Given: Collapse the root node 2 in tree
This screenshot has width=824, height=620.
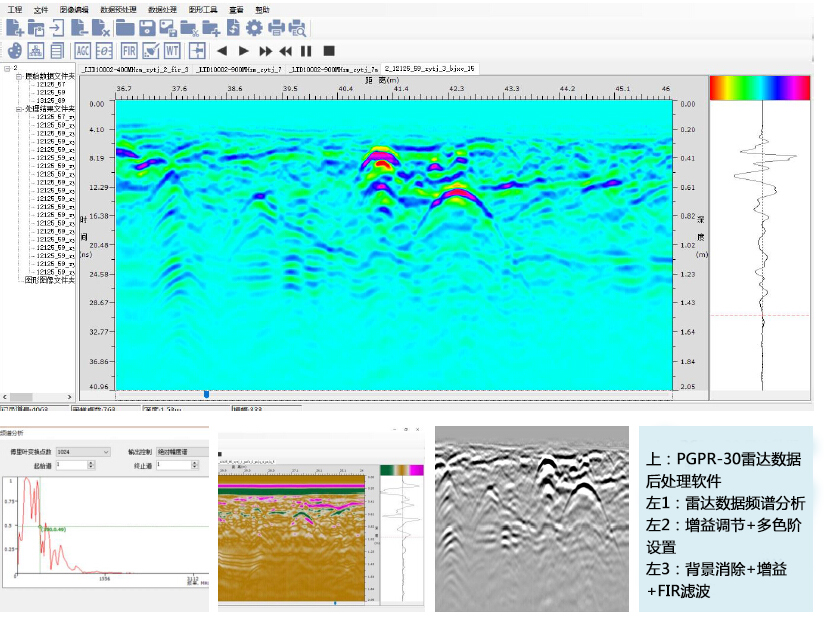Looking at the screenshot, I should [6, 70].
